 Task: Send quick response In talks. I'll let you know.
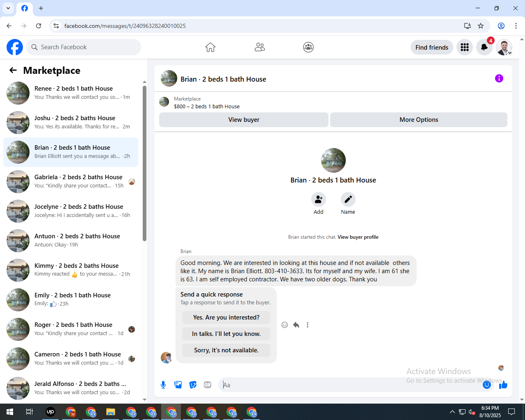click(x=226, y=334)
